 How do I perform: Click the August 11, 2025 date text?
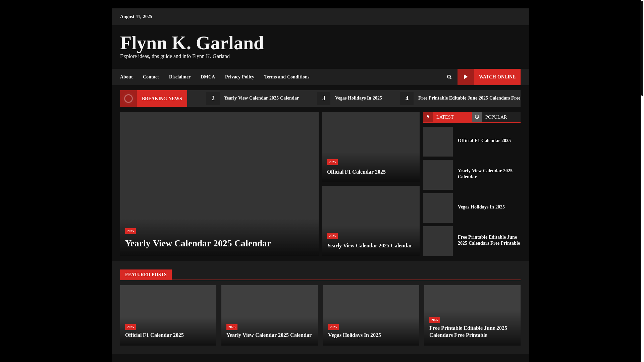[x=136, y=17]
